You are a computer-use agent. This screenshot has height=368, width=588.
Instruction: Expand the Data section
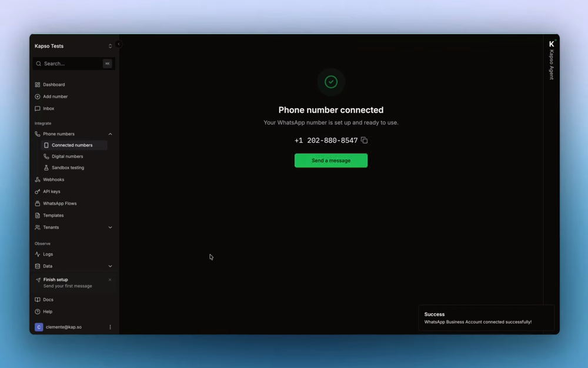(x=111, y=266)
